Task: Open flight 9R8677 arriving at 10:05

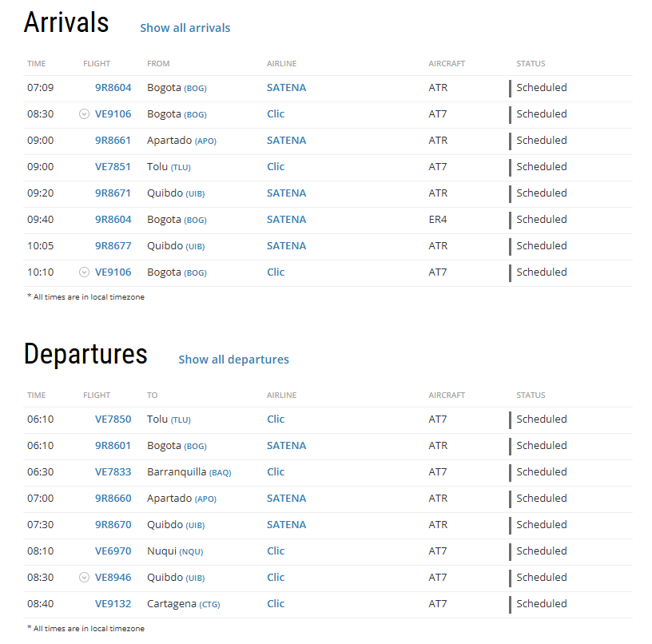Action: click(113, 246)
